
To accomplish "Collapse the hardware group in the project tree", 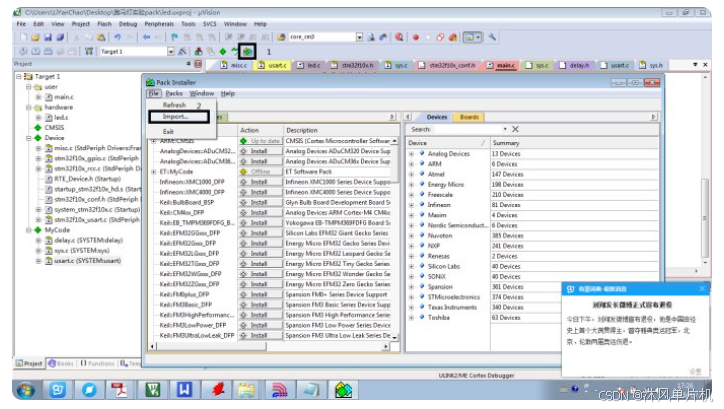I will click(29, 107).
